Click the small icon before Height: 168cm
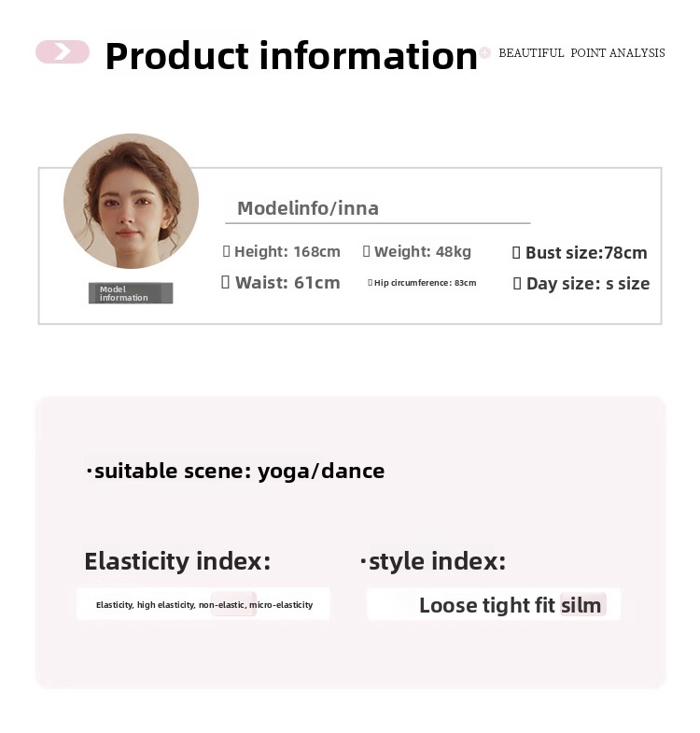The height and width of the screenshot is (733, 700). [226, 251]
